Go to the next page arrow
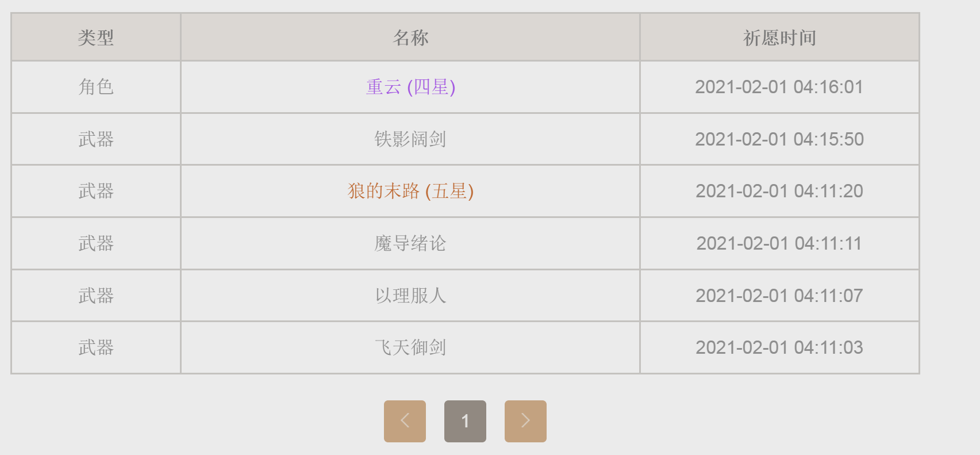 pyautogui.click(x=525, y=421)
